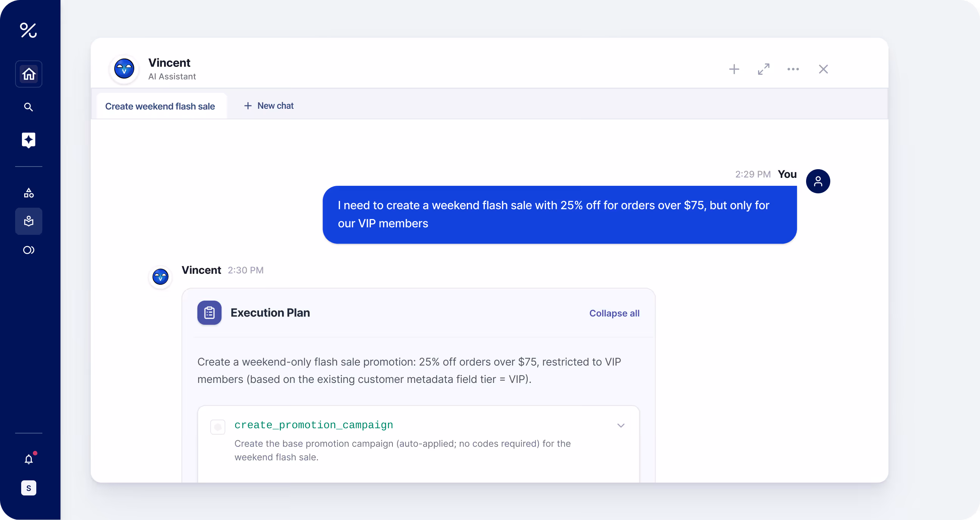Open the three-dot more options menu

pyautogui.click(x=793, y=69)
